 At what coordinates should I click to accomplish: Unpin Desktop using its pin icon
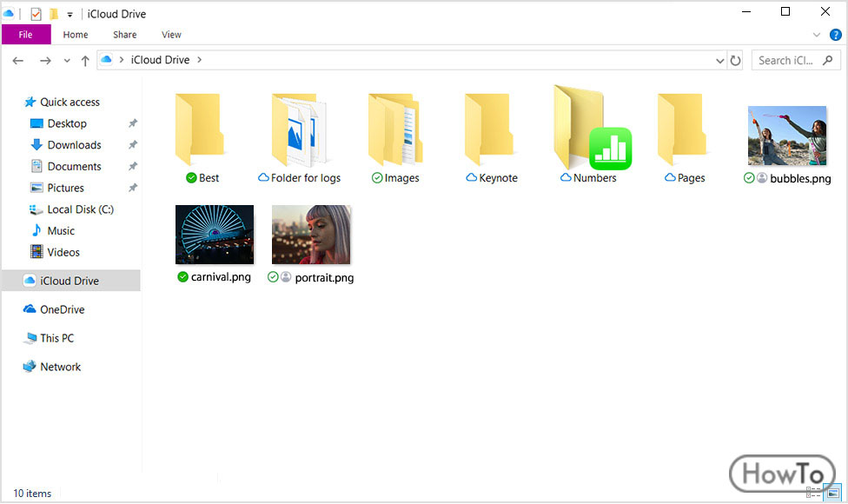point(132,123)
